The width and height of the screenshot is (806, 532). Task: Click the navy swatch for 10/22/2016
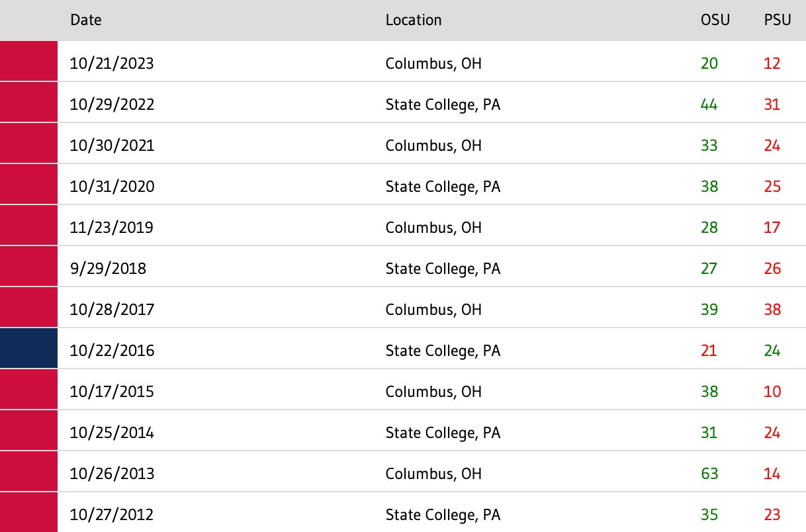click(x=28, y=350)
